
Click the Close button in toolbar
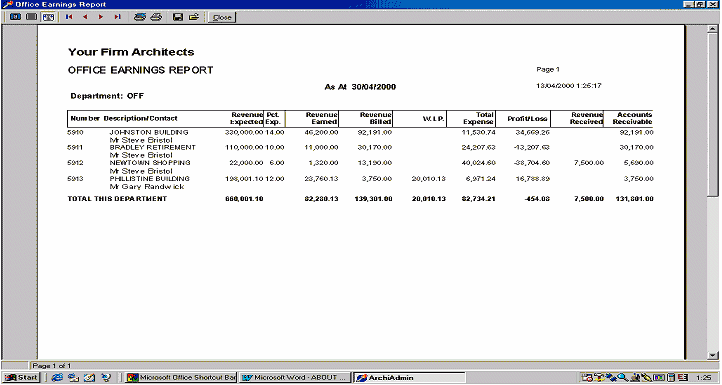point(222,18)
